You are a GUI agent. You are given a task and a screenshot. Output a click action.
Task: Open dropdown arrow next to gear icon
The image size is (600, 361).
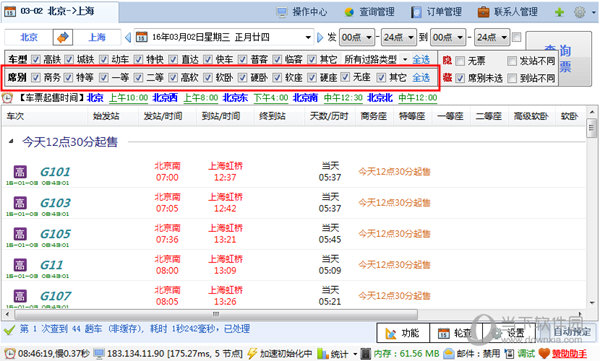[x=593, y=12]
